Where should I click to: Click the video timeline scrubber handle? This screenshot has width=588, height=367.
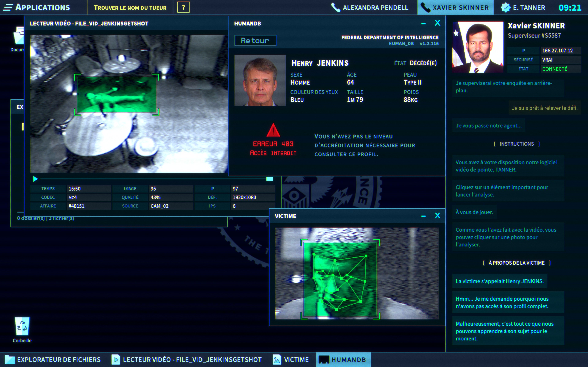269,179
